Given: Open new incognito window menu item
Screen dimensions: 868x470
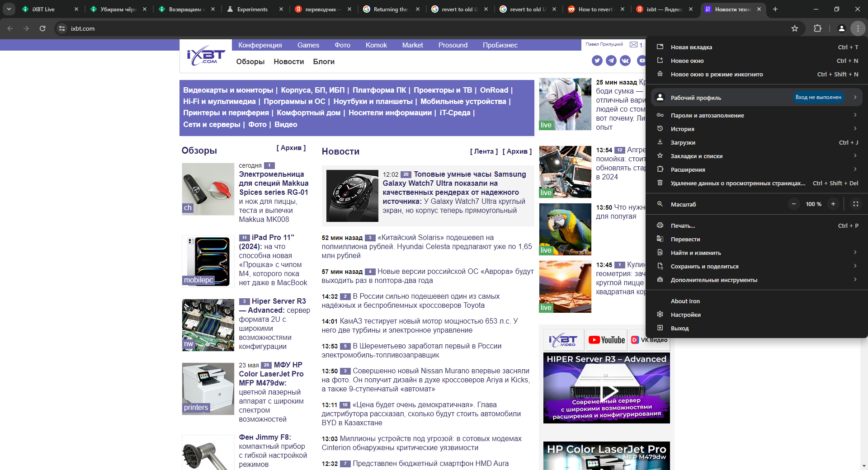Looking at the screenshot, I should coord(756,74).
